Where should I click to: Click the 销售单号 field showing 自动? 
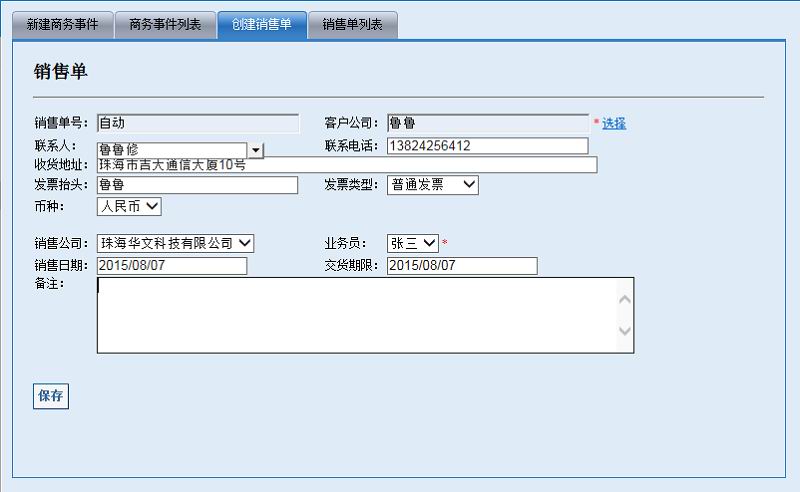pos(198,124)
